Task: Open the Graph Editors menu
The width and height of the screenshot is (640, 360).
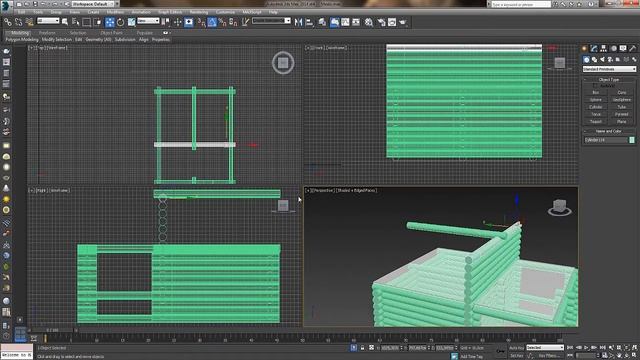Action: coord(170,12)
